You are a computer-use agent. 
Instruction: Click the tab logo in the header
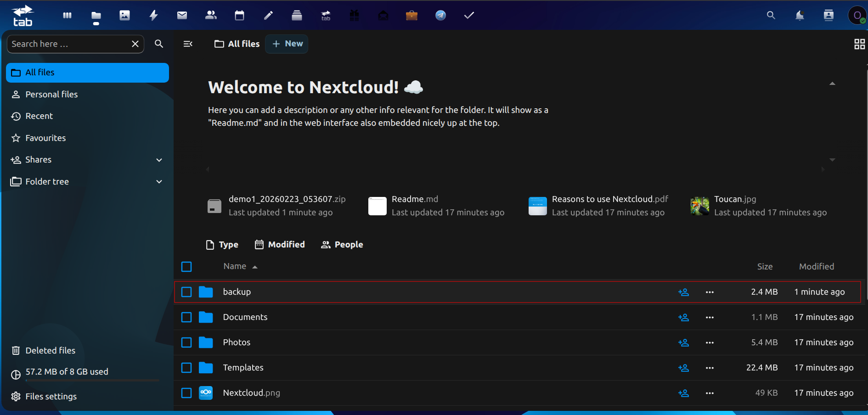pos(23,16)
